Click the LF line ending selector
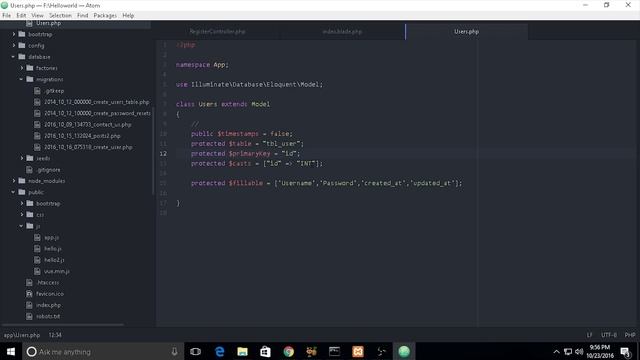Image resolution: width=640 pixels, height=360 pixels. pos(589,335)
